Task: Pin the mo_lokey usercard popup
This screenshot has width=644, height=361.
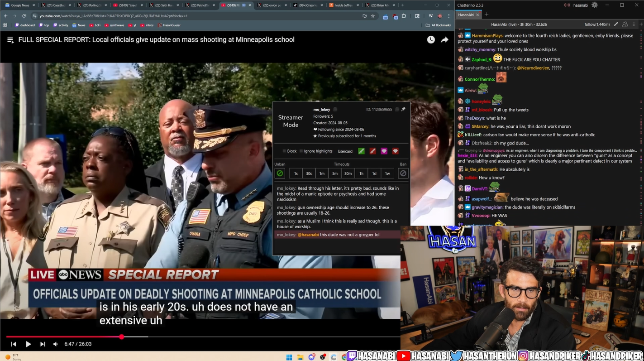Action: [403, 110]
